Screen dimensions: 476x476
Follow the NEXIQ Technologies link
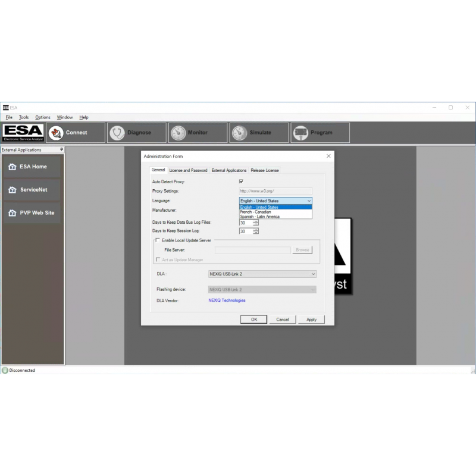[x=226, y=301]
